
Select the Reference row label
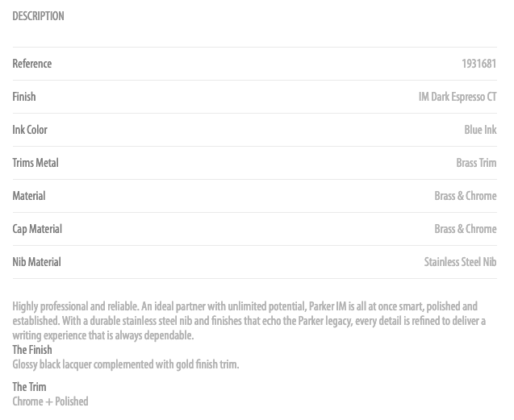pyautogui.click(x=32, y=64)
